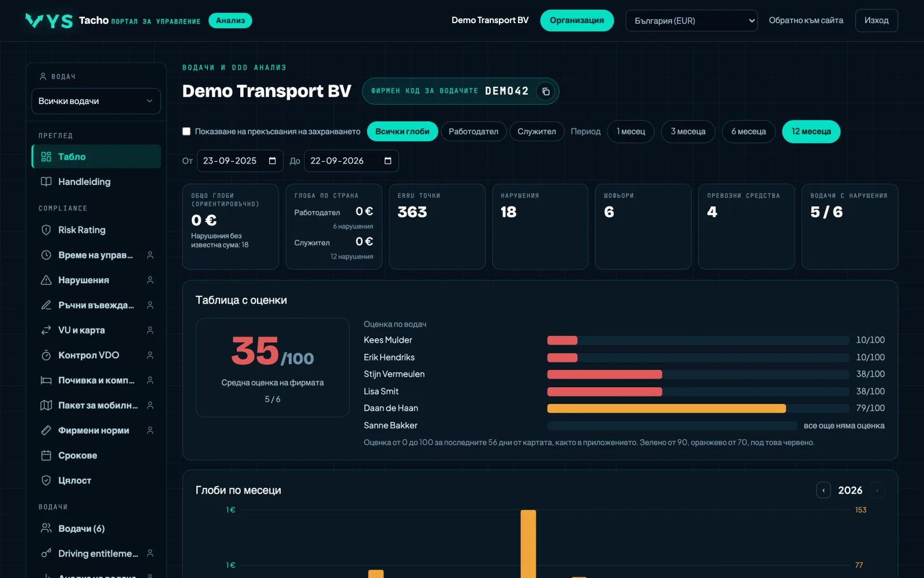Click the bed icon for Почивка и компенсация
Viewport: 924px width, 578px height.
click(x=46, y=380)
